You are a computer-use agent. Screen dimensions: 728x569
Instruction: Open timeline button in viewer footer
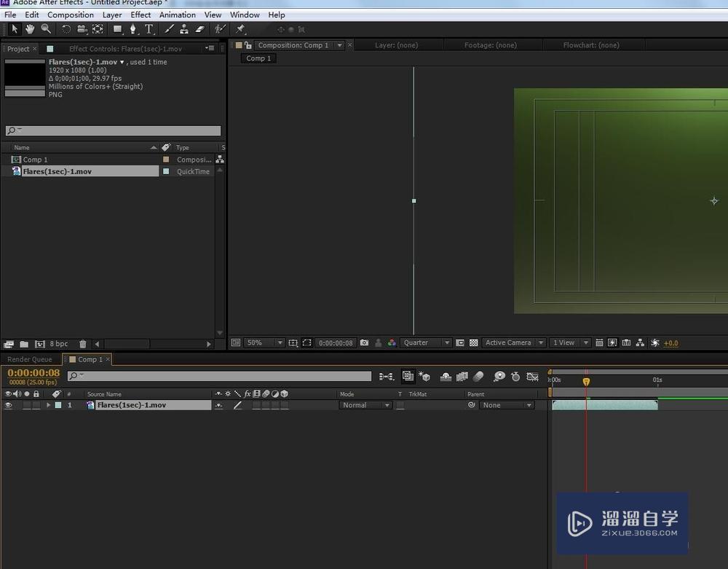(x=626, y=343)
